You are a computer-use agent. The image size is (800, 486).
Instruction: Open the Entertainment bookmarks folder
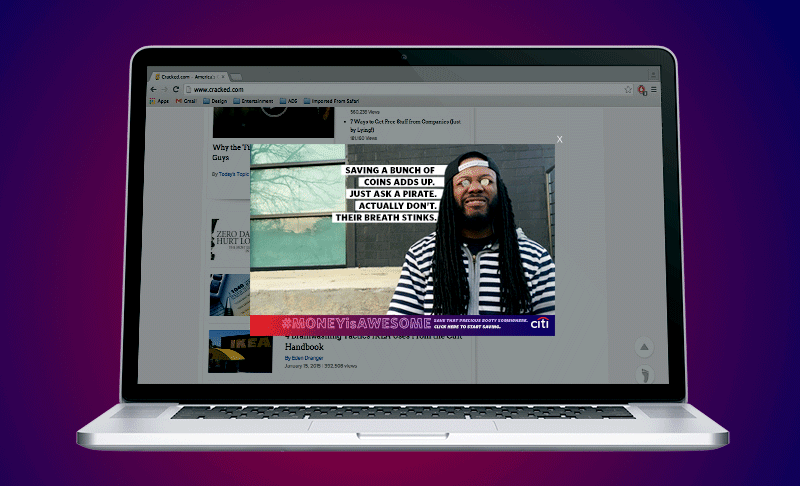[253, 101]
